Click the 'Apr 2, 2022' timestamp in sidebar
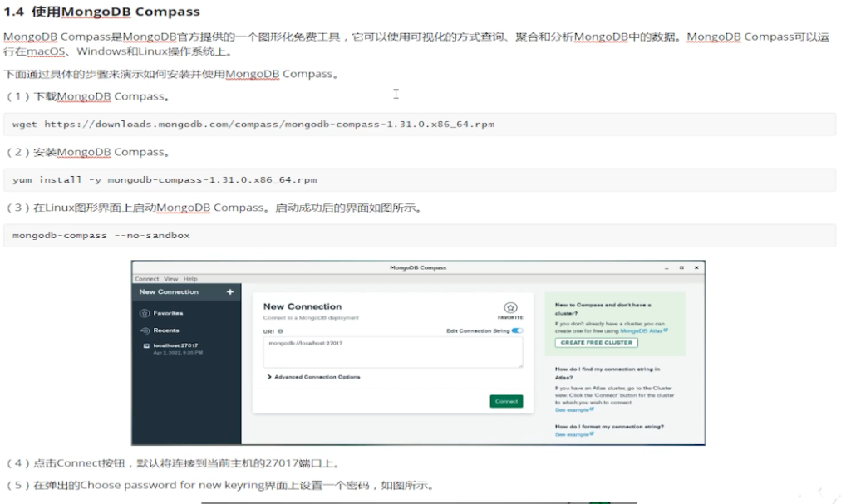851x504 pixels. click(x=178, y=353)
